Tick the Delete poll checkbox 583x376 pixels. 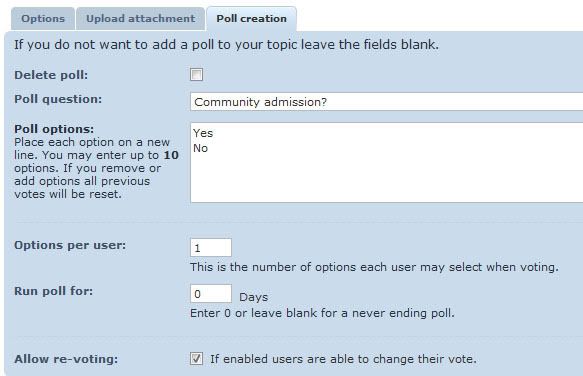(196, 74)
